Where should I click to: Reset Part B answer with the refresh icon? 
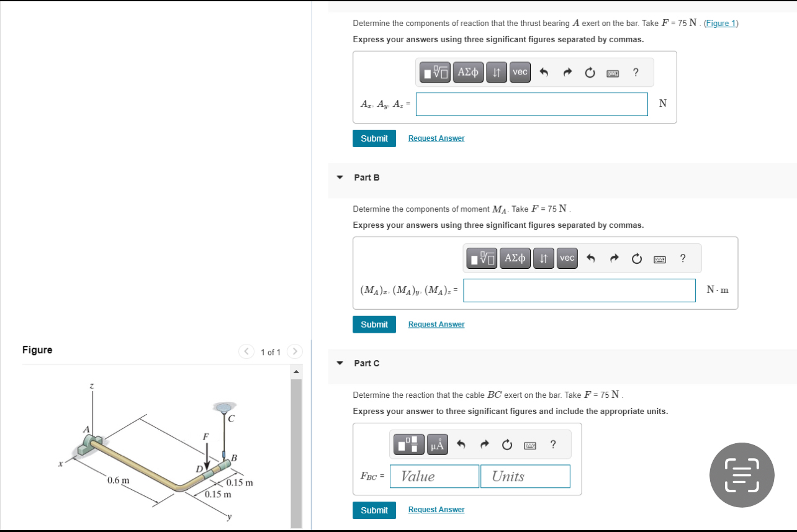coord(636,258)
